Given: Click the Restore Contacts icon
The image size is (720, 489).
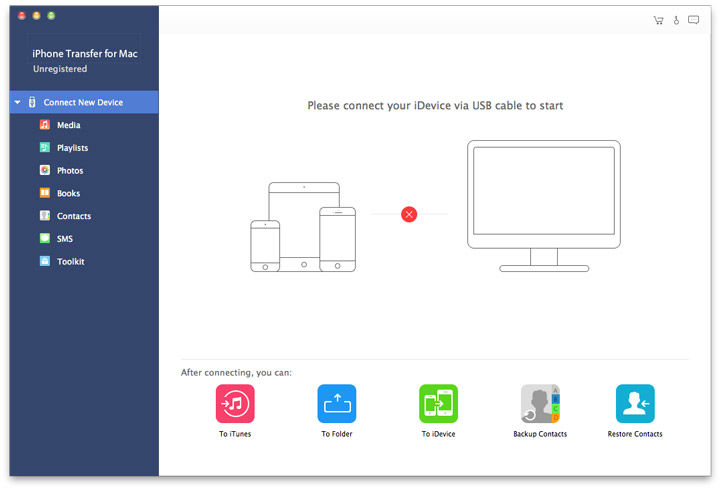Looking at the screenshot, I should point(635,404).
